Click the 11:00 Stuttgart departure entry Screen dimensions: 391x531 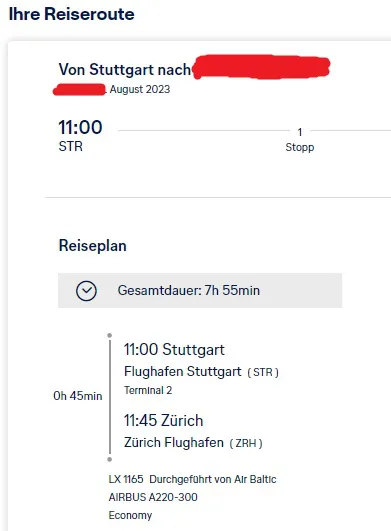[174, 349]
